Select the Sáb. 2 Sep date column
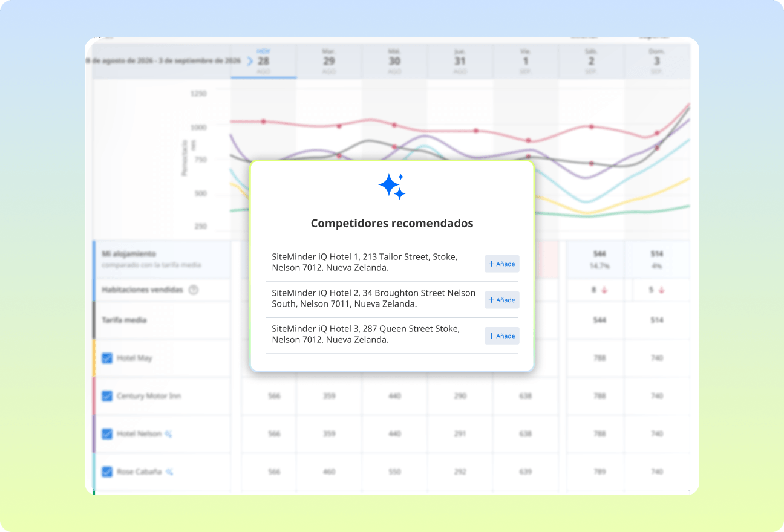 pos(591,61)
